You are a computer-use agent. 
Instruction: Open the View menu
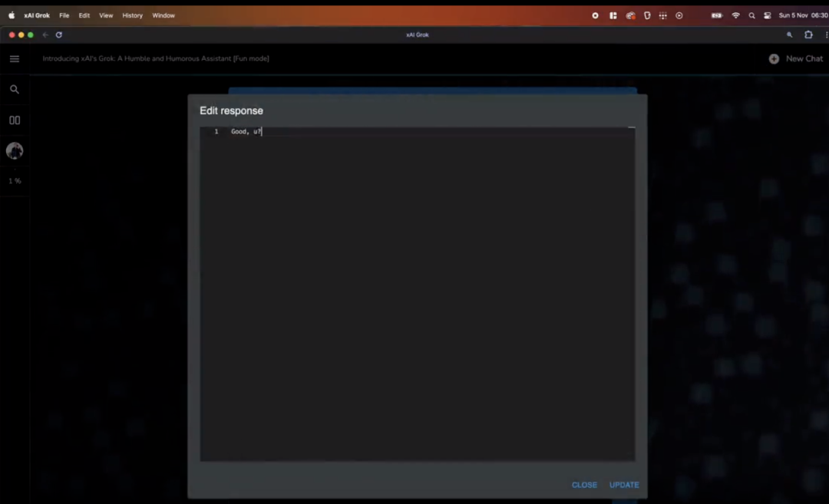106,15
